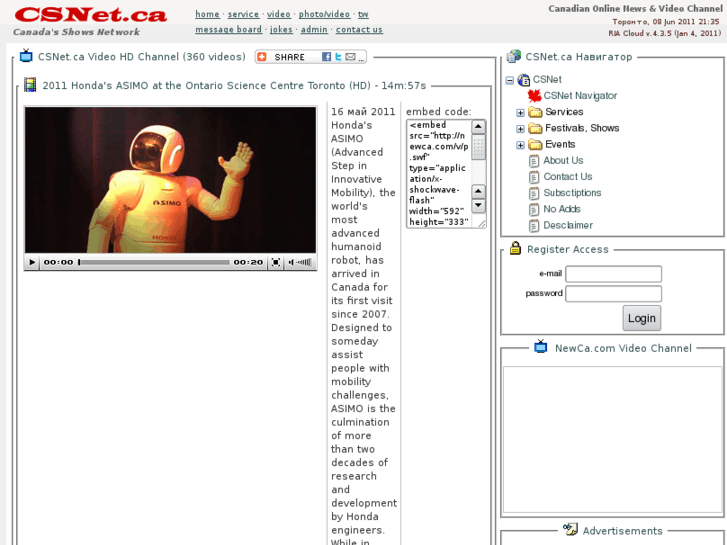Click the red maple leaf icon
This screenshot has height=545, width=727.
pyautogui.click(x=535, y=96)
